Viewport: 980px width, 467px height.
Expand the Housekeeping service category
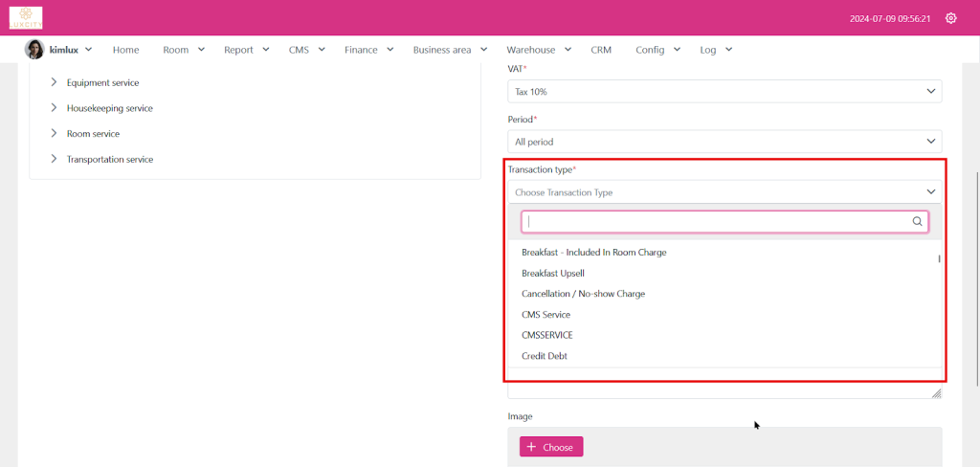(x=55, y=108)
